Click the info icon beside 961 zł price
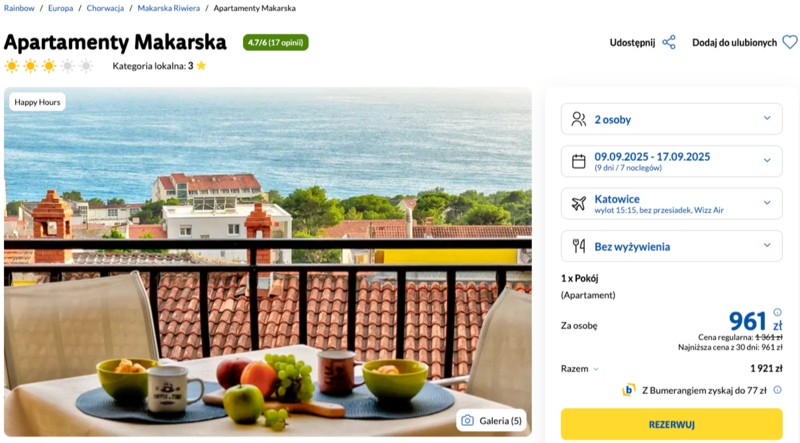Image resolution: width=800 pixels, height=443 pixels. click(777, 312)
